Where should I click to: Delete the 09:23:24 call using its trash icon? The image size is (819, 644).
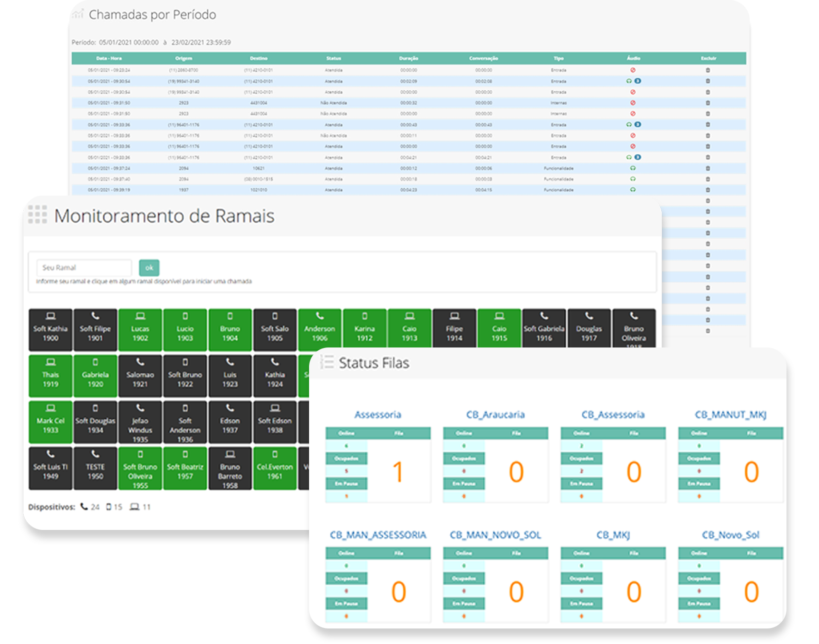point(708,70)
